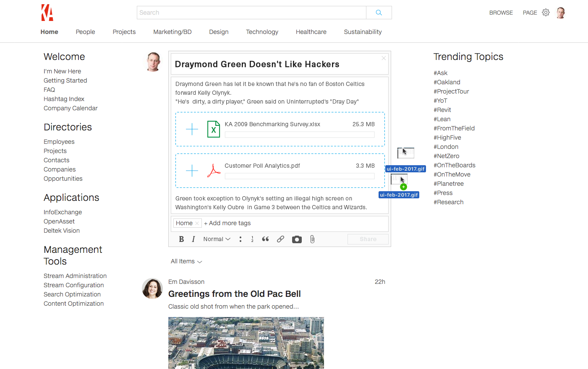Click the Search input field
This screenshot has width=588, height=369.
(x=251, y=13)
